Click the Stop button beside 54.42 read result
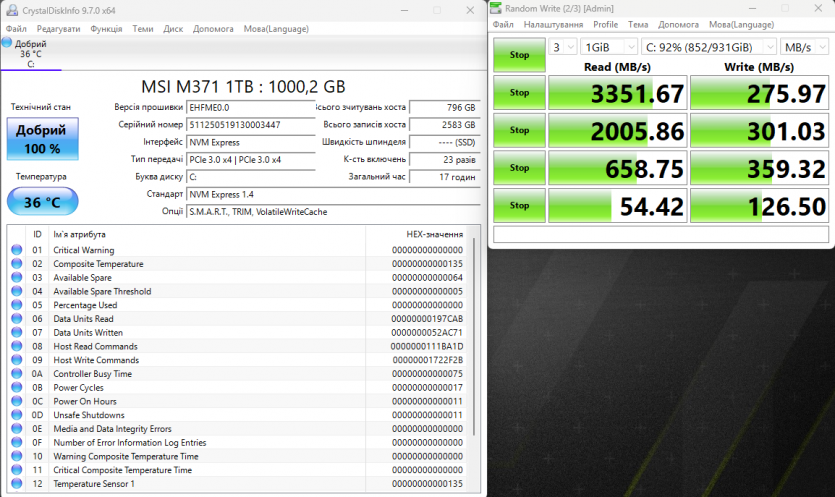 click(x=519, y=205)
